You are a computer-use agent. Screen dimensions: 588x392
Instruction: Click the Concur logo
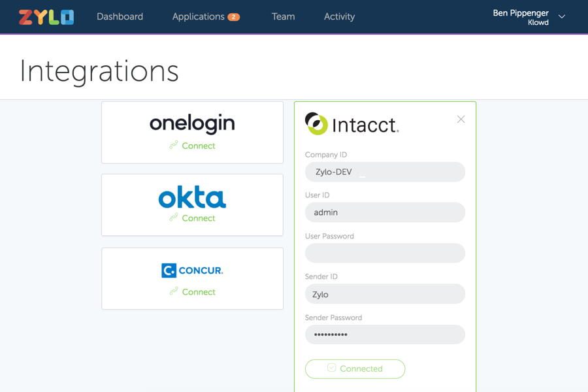[x=192, y=270]
